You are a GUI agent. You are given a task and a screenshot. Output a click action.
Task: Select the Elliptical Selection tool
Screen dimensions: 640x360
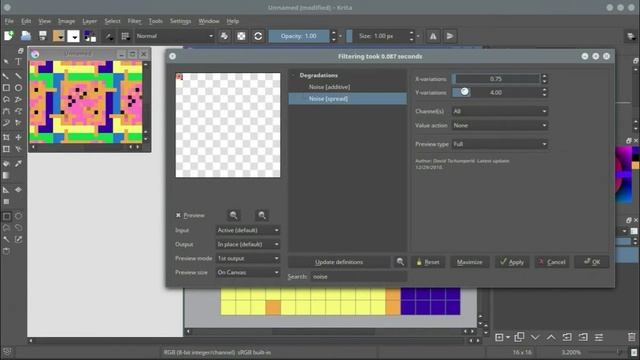tap(18, 216)
